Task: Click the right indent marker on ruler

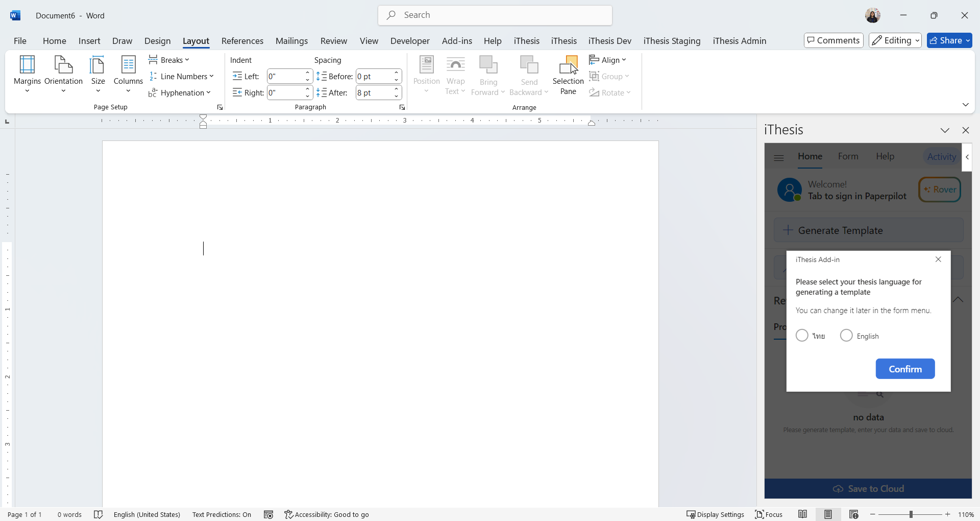Action: pos(592,123)
